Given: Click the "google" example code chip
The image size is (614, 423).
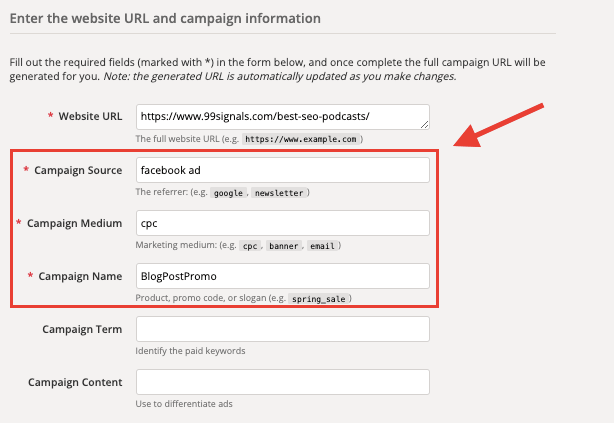Looking at the screenshot, I should 229,192.
